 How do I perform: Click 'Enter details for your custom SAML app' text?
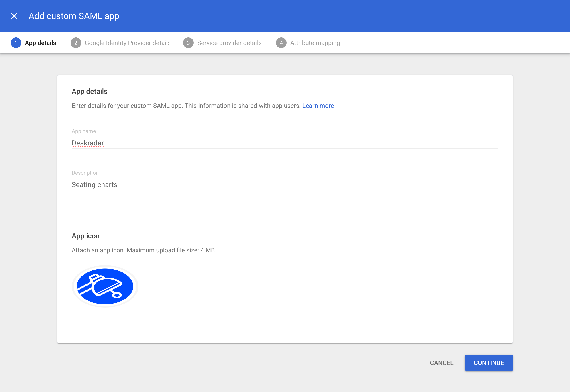click(127, 106)
